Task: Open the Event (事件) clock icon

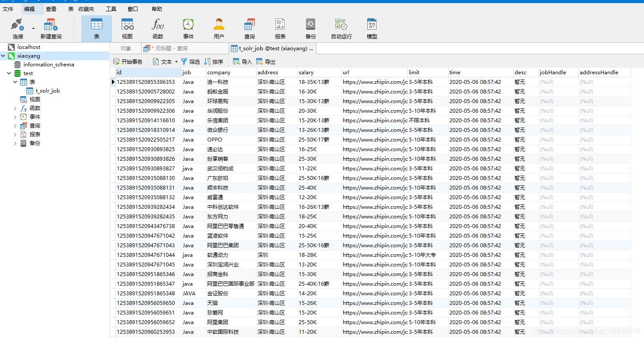Action: (x=188, y=24)
